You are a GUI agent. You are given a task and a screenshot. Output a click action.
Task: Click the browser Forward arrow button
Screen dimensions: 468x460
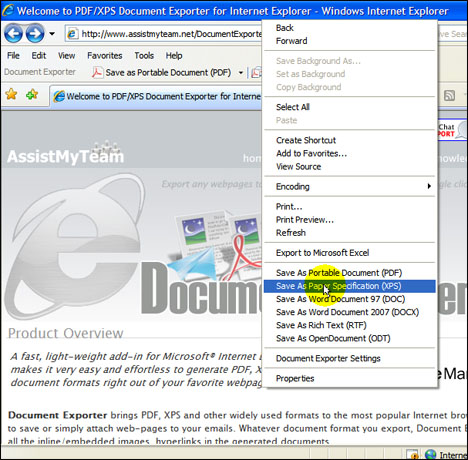point(35,33)
